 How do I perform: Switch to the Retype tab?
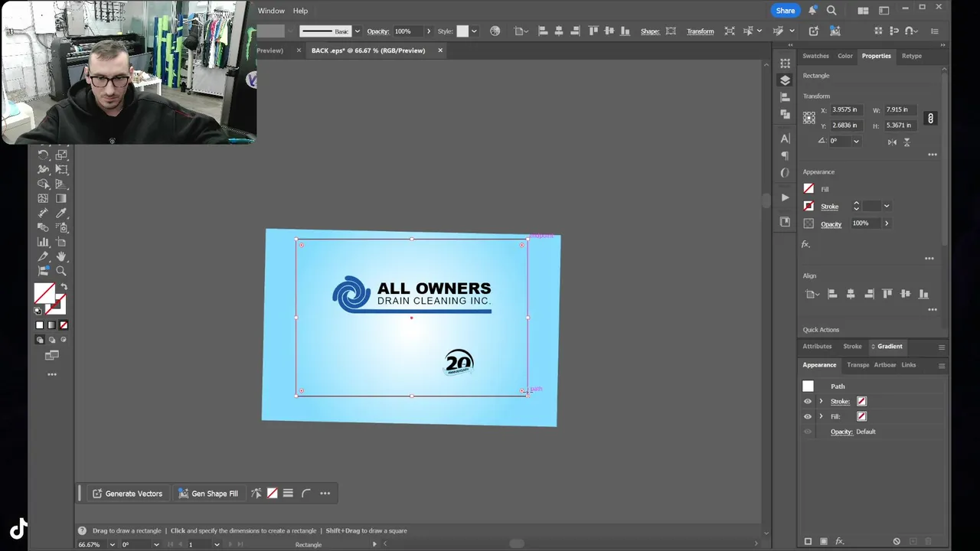click(911, 56)
